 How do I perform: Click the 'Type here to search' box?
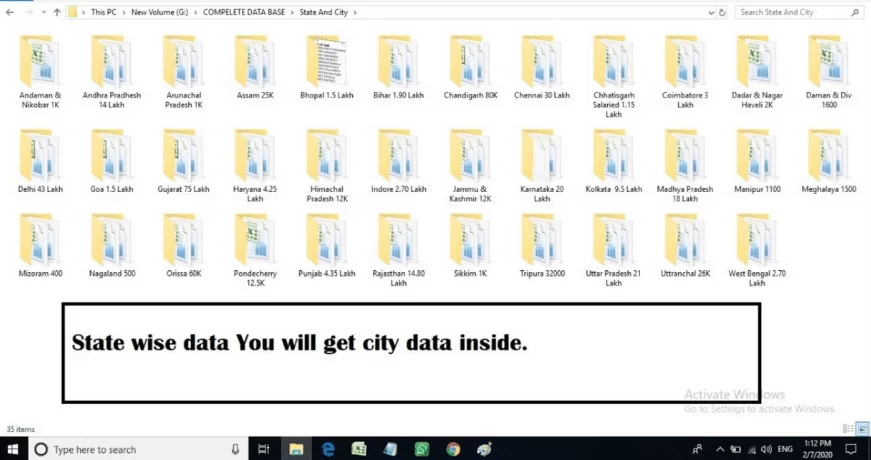pos(138,449)
